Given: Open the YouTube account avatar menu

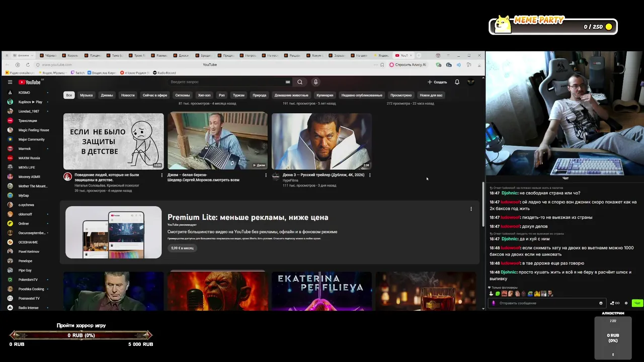Looking at the screenshot, I should point(471,82).
